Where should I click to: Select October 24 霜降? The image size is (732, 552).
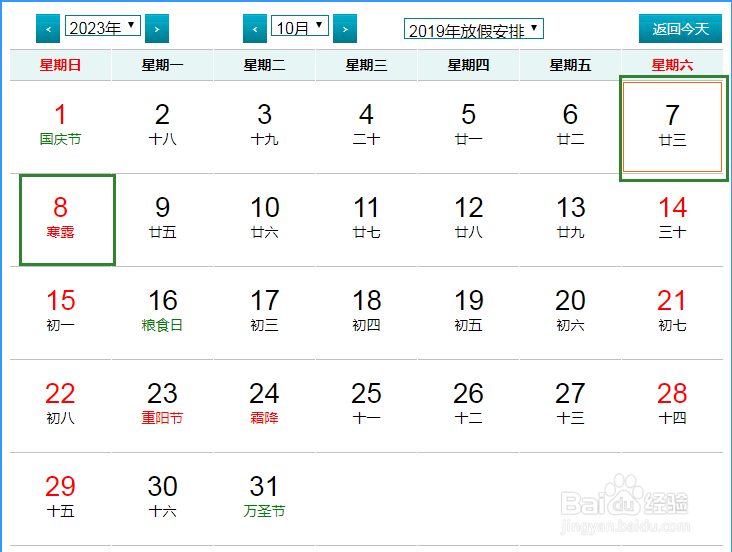pyautogui.click(x=264, y=405)
